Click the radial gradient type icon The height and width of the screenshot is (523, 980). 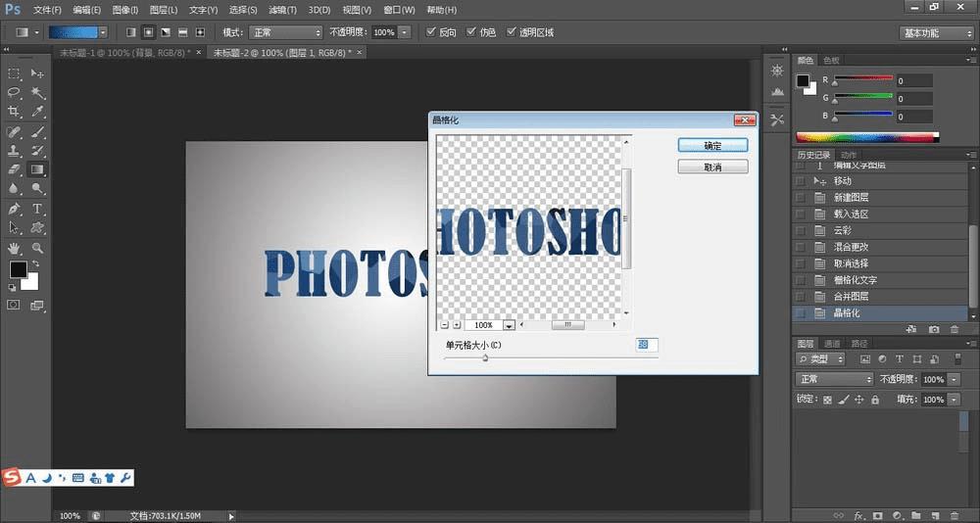click(x=148, y=32)
